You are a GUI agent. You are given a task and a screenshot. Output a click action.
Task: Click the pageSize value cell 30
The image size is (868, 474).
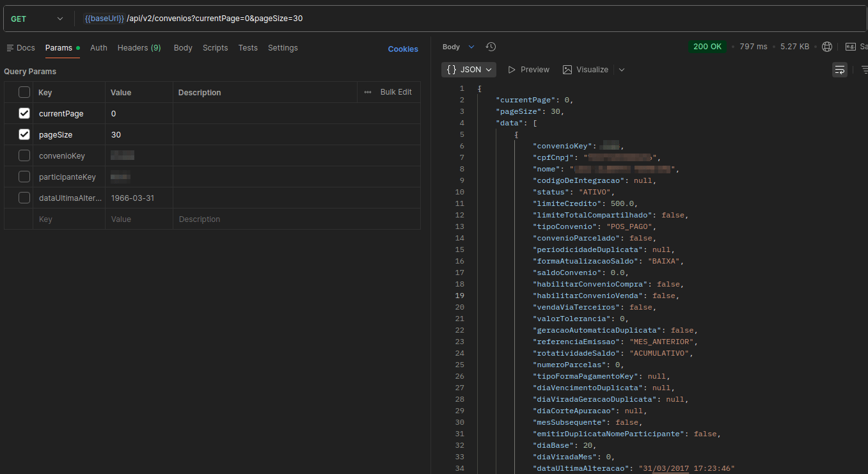click(139, 134)
